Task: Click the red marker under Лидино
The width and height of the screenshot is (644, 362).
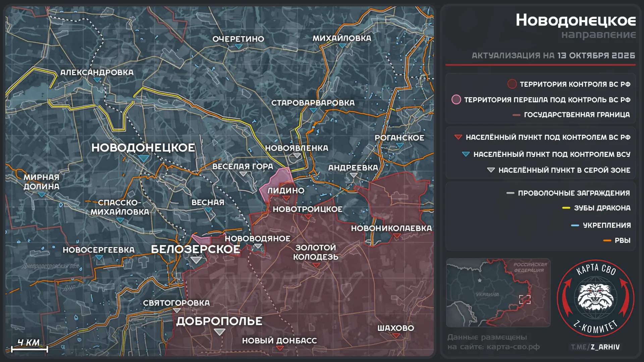Action: tap(286, 198)
